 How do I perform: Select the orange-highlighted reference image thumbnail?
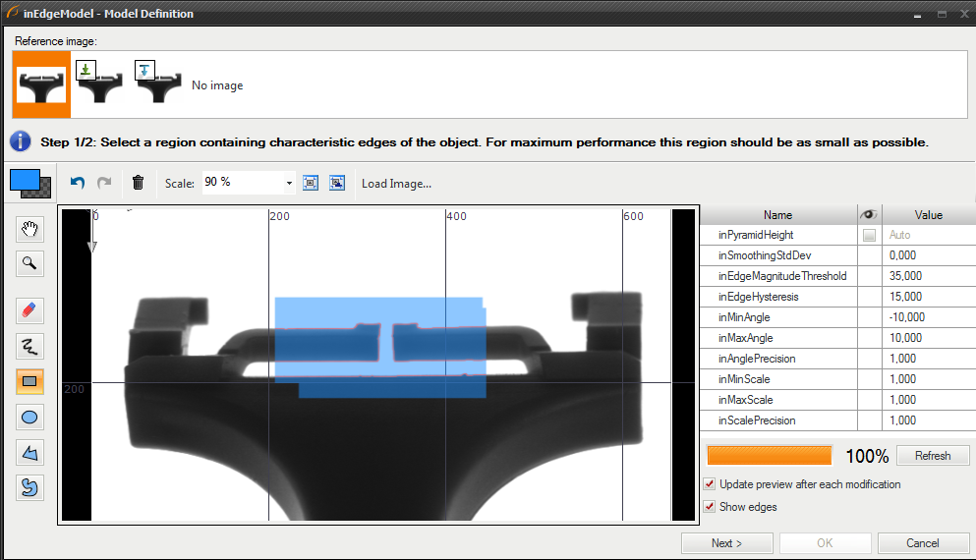(41, 84)
